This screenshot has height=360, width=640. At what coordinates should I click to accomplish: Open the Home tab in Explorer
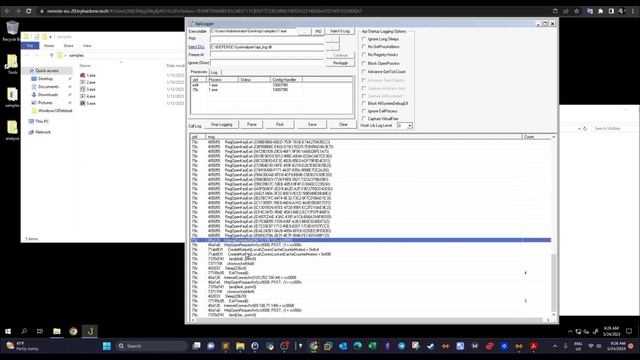49,46
